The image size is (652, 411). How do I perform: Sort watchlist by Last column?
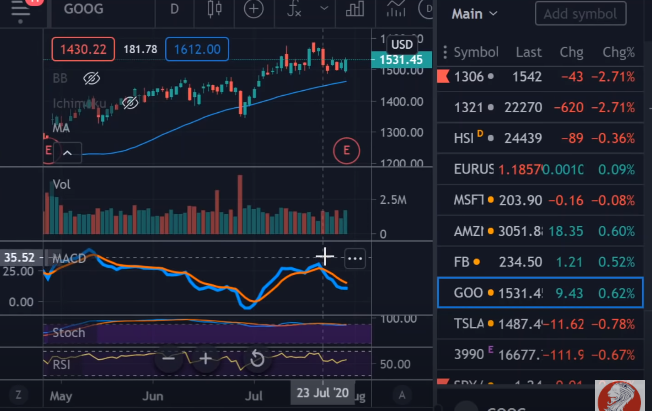[x=529, y=52]
